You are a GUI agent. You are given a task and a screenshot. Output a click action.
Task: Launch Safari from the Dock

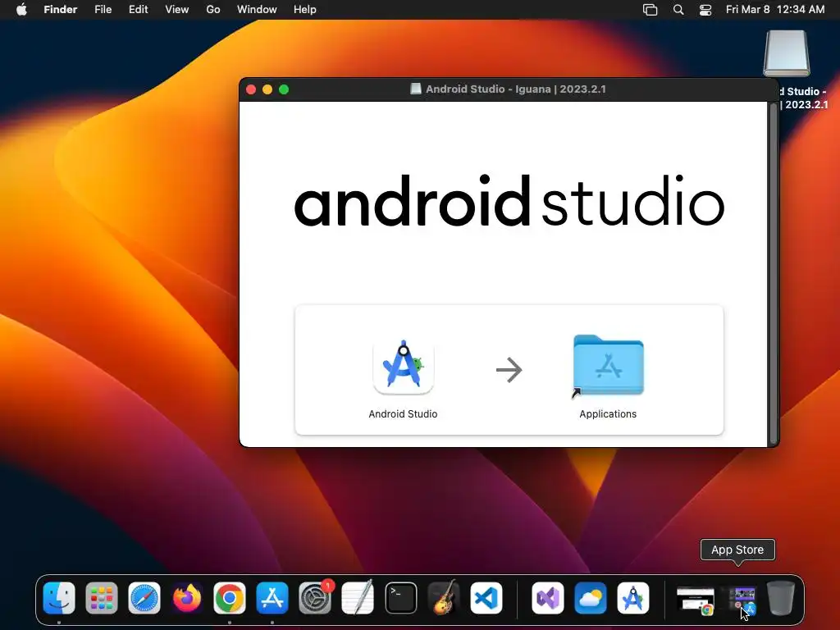click(144, 597)
